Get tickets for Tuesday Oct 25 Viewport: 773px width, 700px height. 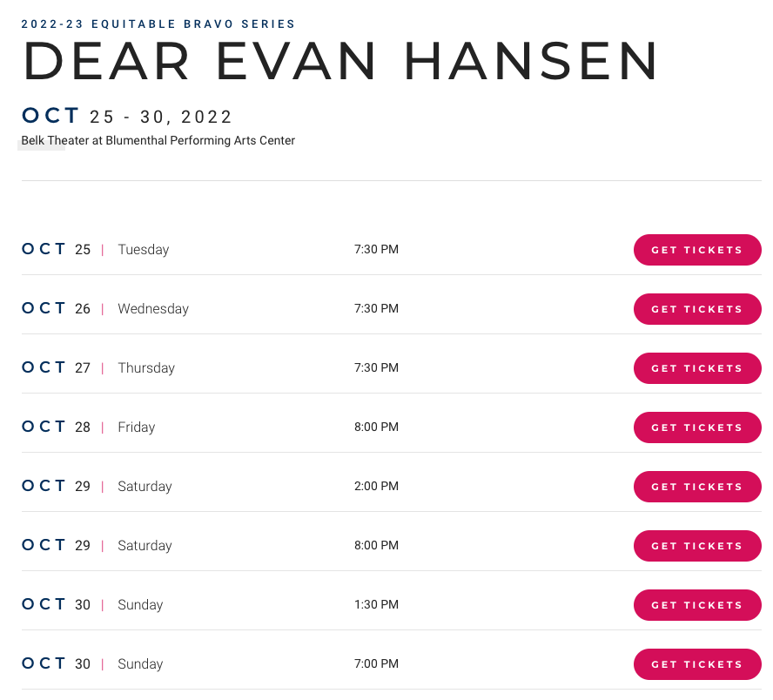[x=697, y=250]
